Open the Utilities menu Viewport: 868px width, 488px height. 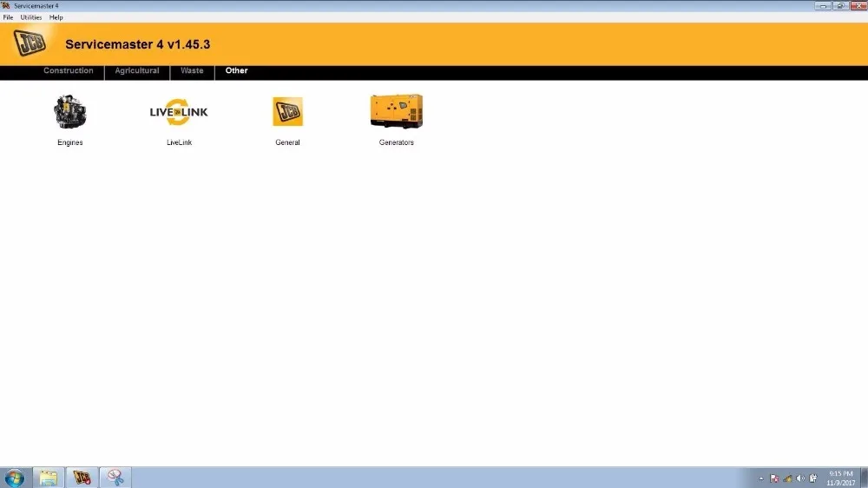pos(31,17)
